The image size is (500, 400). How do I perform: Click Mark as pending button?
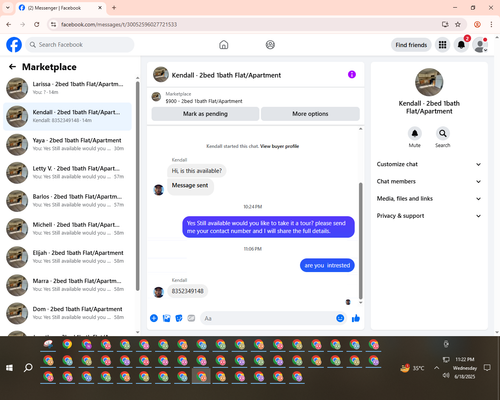pos(205,114)
